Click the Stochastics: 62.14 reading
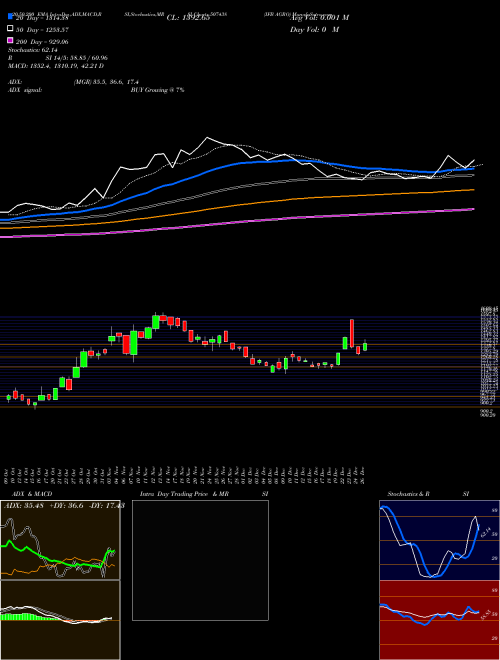 [x=35, y=51]
